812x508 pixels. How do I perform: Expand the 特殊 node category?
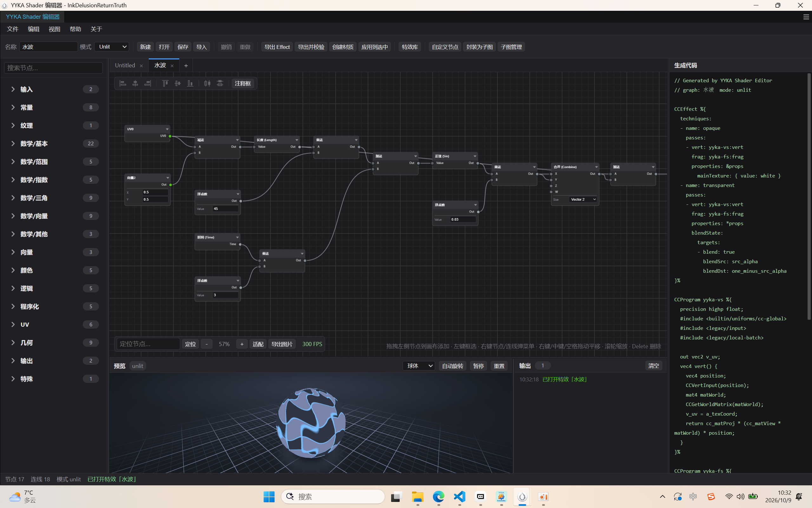pyautogui.click(x=53, y=379)
